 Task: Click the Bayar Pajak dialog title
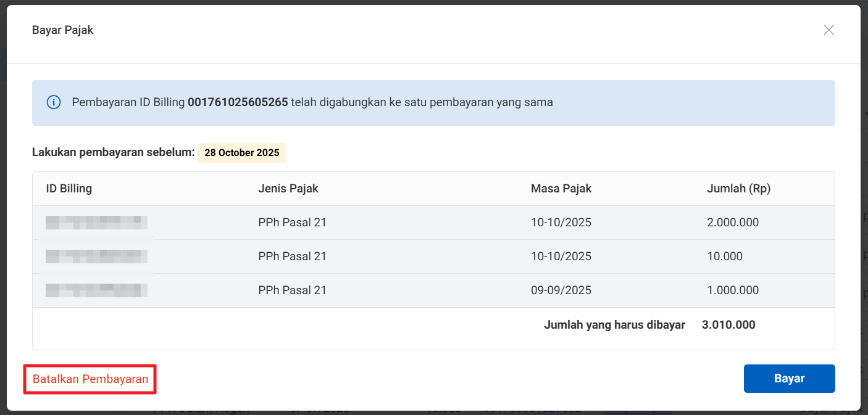[x=63, y=30]
